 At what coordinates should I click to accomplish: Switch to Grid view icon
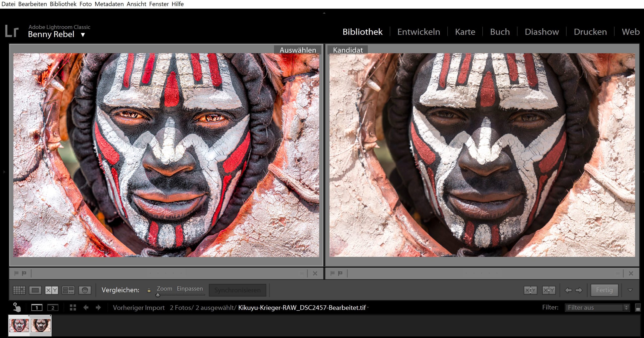(x=19, y=290)
